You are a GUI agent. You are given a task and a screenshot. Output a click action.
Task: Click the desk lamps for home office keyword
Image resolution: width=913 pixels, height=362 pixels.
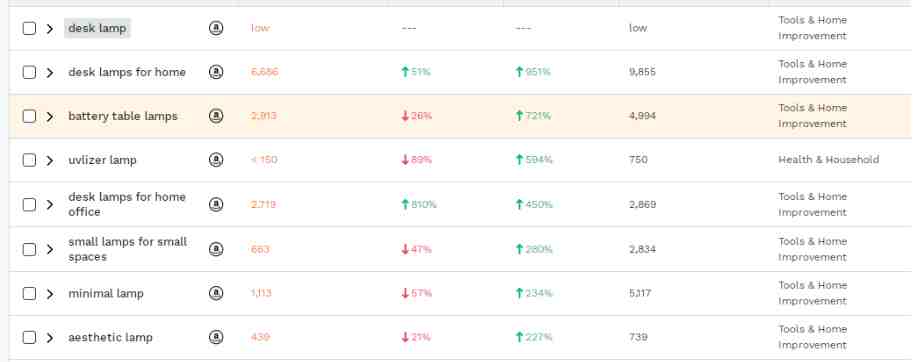(127, 204)
